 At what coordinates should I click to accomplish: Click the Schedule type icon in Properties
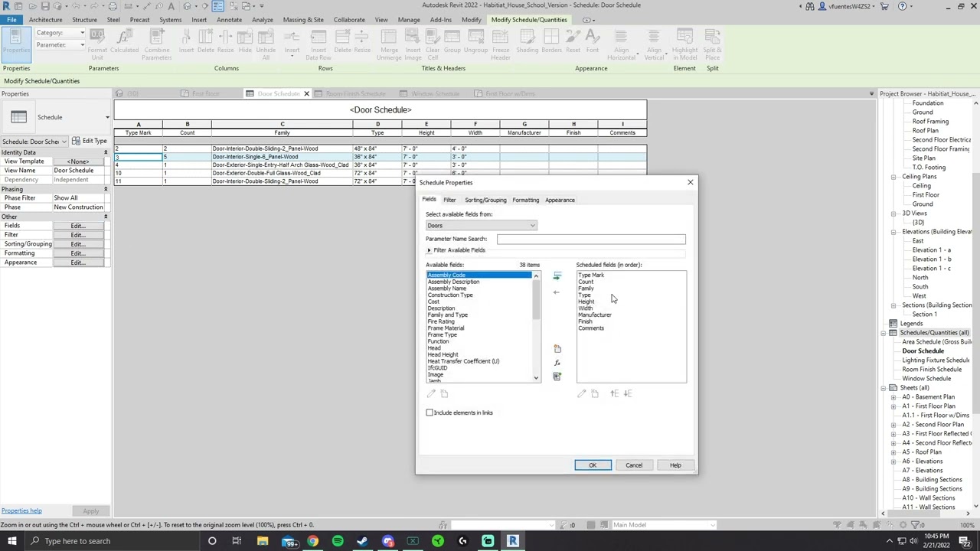[19, 117]
